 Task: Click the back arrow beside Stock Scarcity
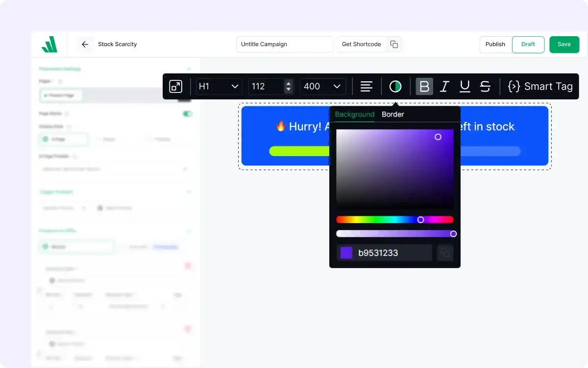[84, 44]
